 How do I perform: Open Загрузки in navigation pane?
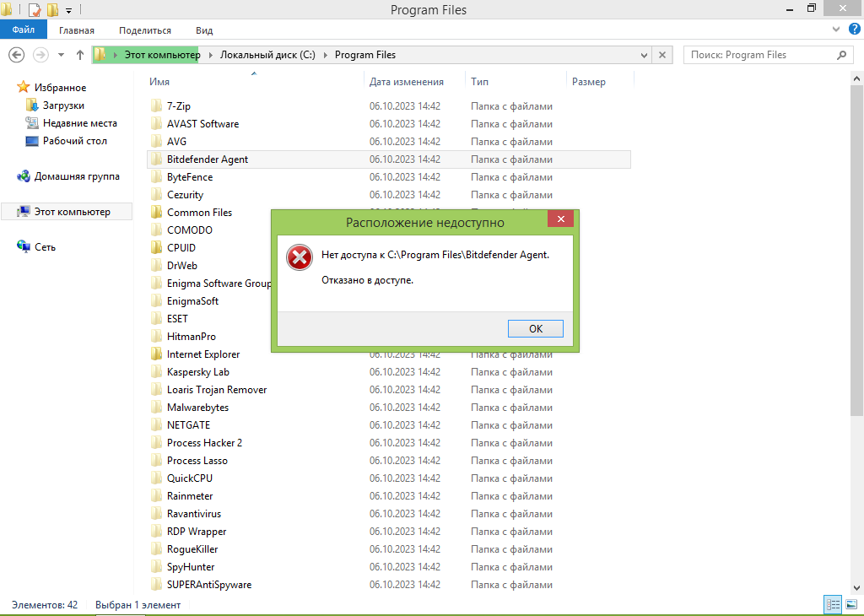click(x=63, y=105)
